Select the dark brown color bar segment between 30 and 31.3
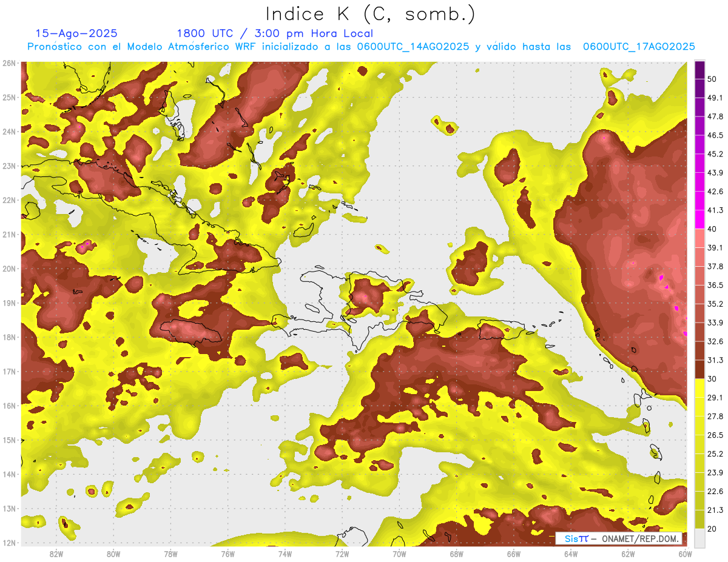728x562 pixels. pos(699,369)
